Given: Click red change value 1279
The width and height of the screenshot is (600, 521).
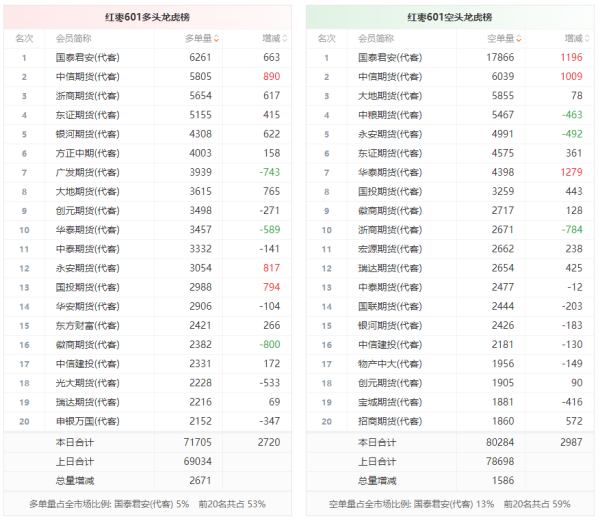Looking at the screenshot, I should (571, 173).
